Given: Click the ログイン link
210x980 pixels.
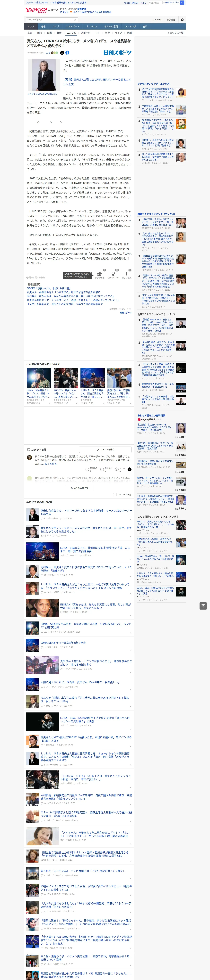Looking at the screenshot, I should pyautogui.click(x=64, y=12).
